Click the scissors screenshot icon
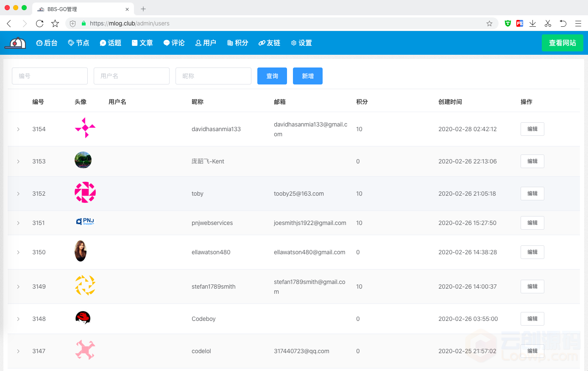 pos(548,23)
